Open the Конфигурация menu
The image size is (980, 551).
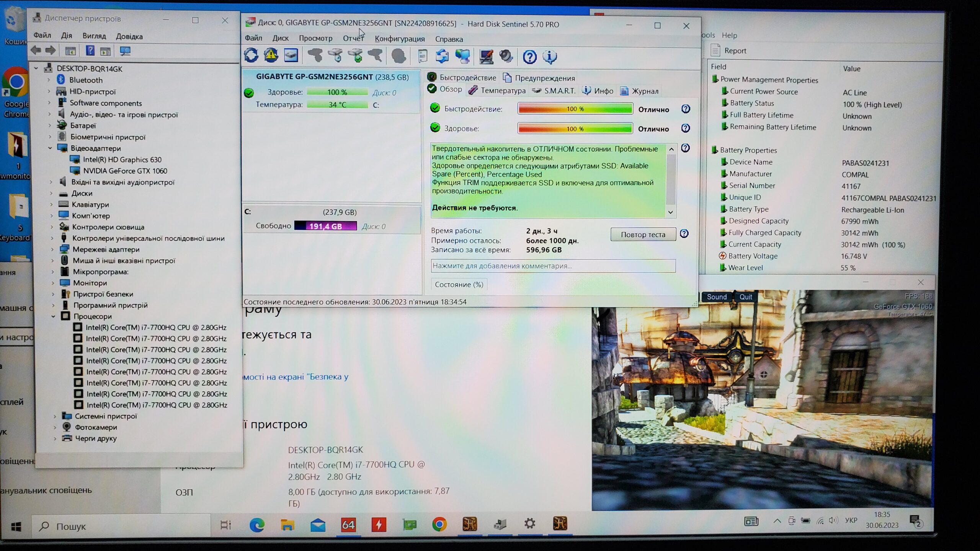point(399,39)
